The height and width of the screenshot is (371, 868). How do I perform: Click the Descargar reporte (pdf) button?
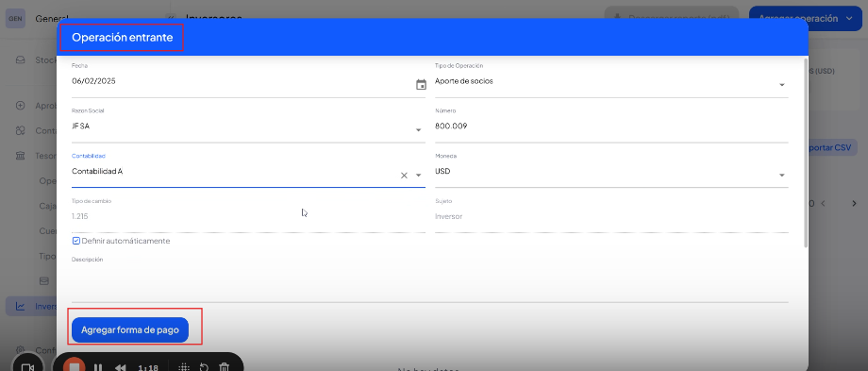[672, 18]
